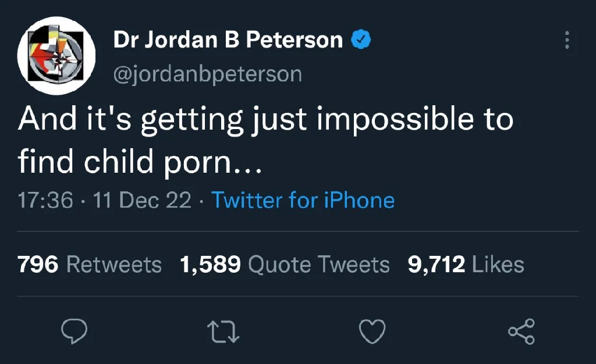Image resolution: width=596 pixels, height=364 pixels.
Task: Open the Twitter for iPhone source link
Action: (303, 200)
